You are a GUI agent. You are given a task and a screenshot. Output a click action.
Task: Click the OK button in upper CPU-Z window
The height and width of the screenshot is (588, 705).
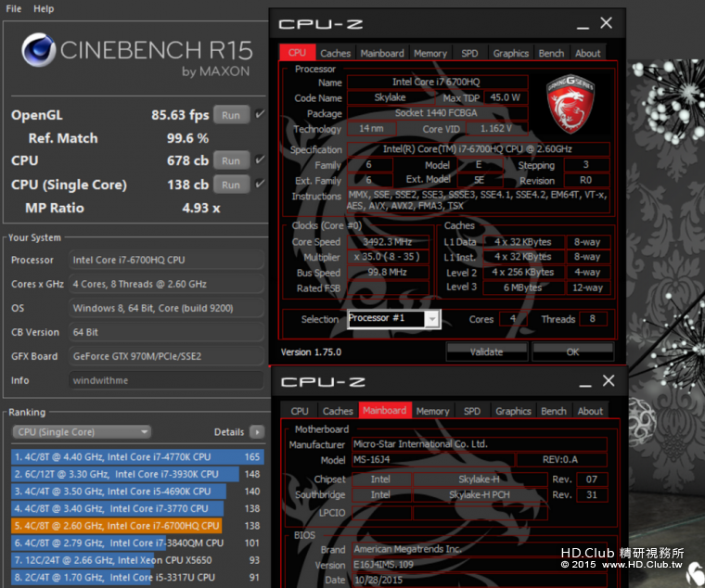573,352
